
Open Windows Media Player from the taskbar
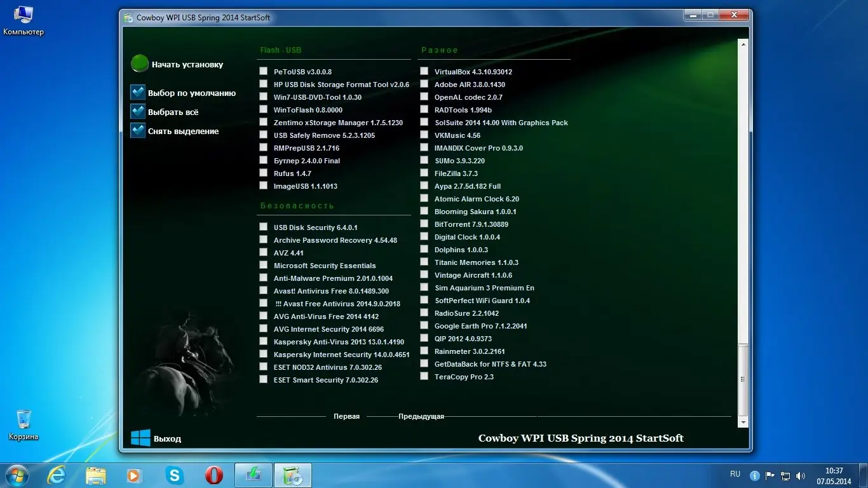point(135,475)
